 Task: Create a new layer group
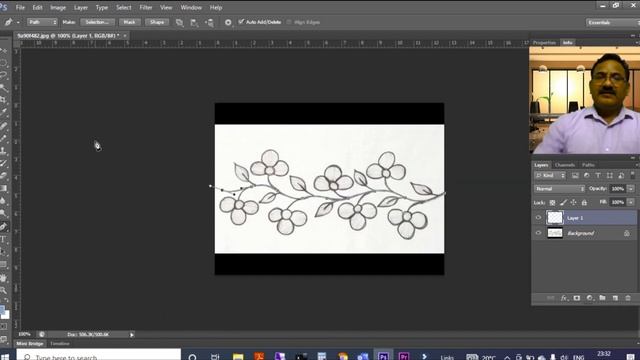pos(602,298)
